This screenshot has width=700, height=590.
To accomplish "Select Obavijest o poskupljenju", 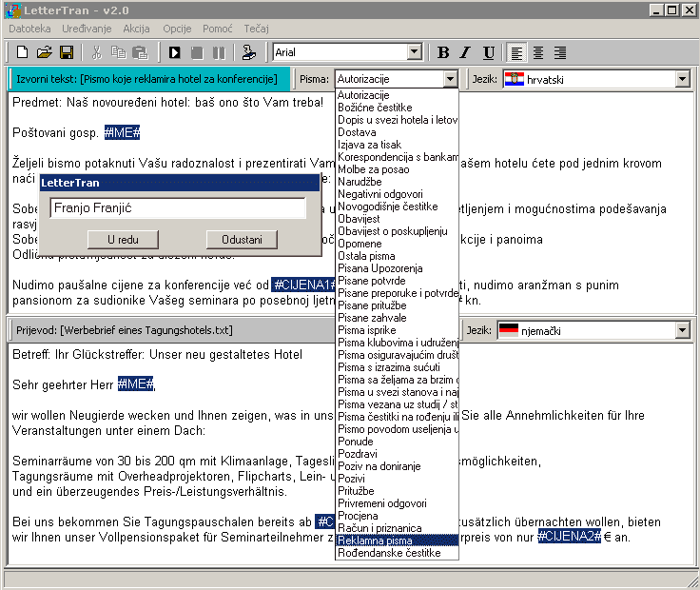I will pyautogui.click(x=397, y=231).
